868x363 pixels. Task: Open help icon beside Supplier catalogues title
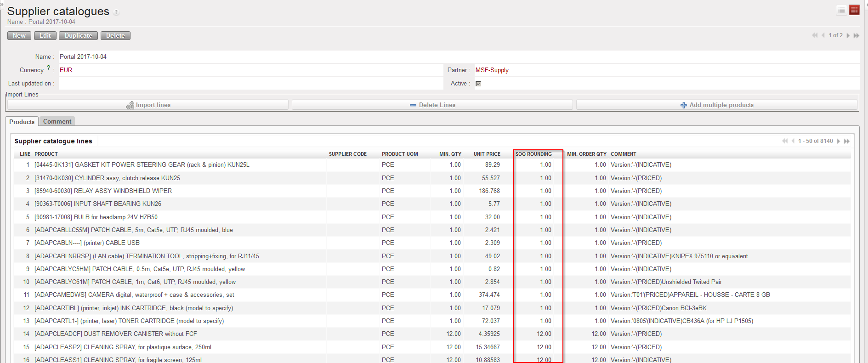[117, 12]
